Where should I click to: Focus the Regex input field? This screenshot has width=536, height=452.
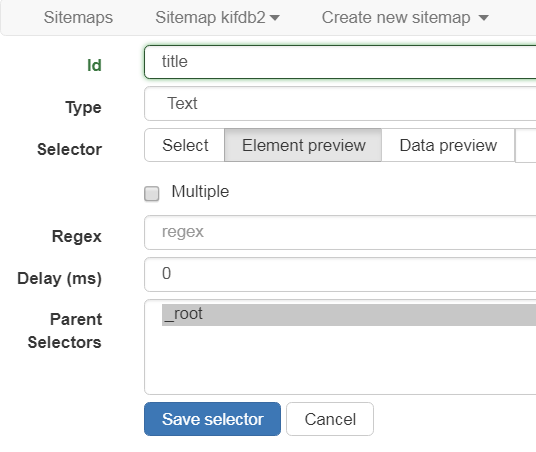point(340,232)
